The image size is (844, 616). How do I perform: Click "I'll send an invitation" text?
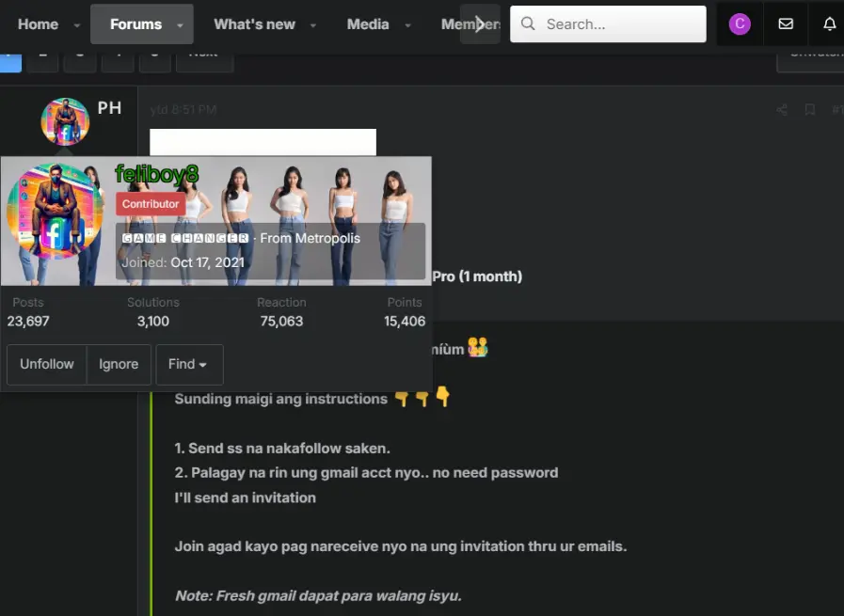point(245,498)
